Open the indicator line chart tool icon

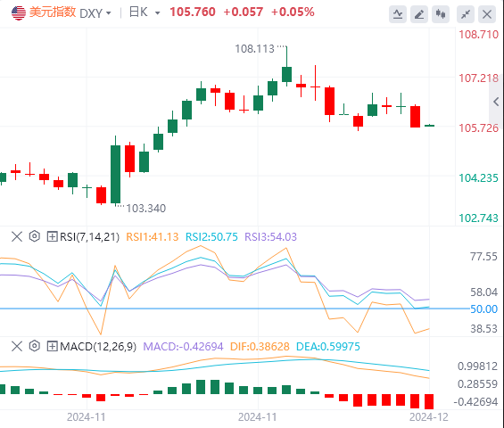[398, 14]
